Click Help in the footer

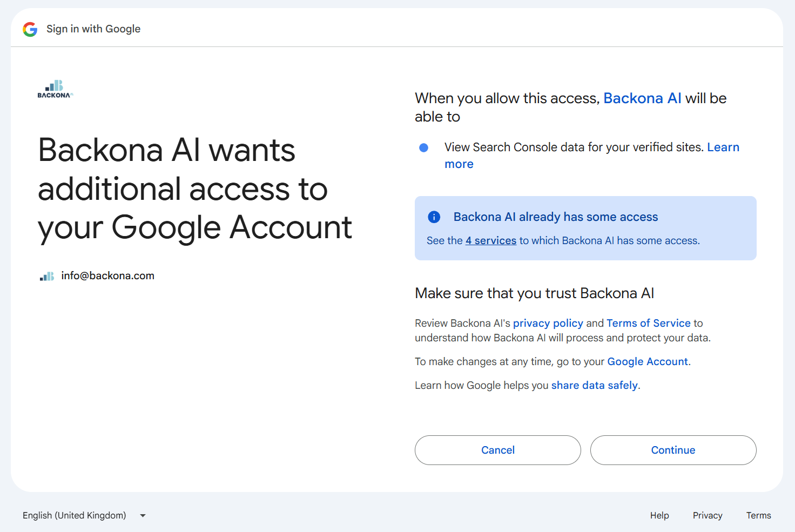[659, 515]
